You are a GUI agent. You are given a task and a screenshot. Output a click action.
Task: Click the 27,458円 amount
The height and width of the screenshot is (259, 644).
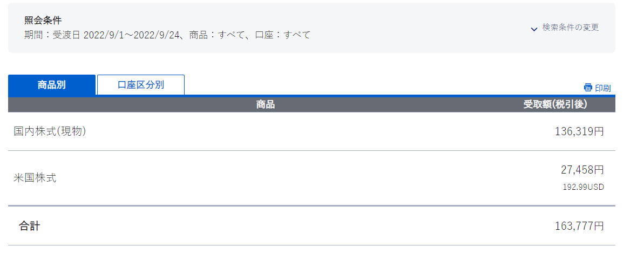(x=582, y=169)
